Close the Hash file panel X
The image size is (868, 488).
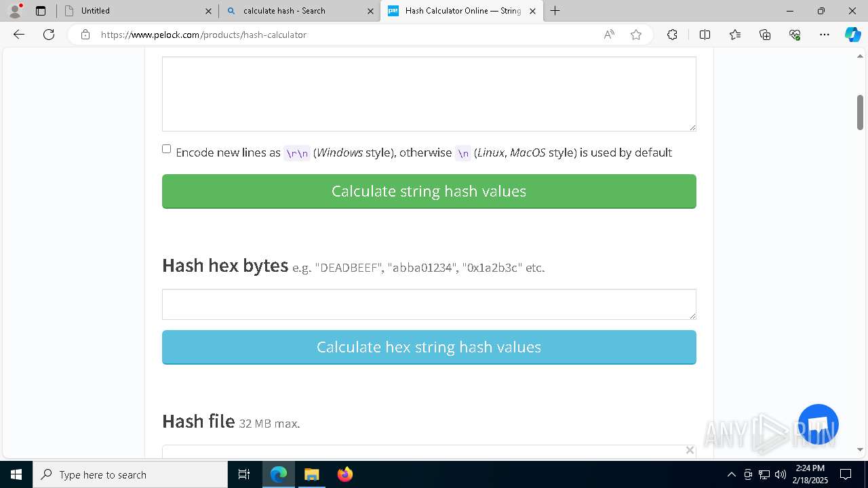point(690,450)
